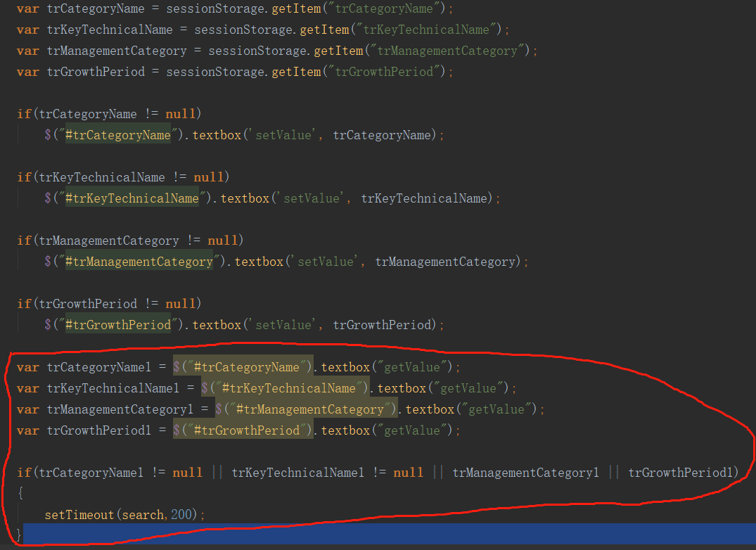Image resolution: width=756 pixels, height=550 pixels.
Task: Click trManagementCategory1 in its var declaration
Action: 120,409
